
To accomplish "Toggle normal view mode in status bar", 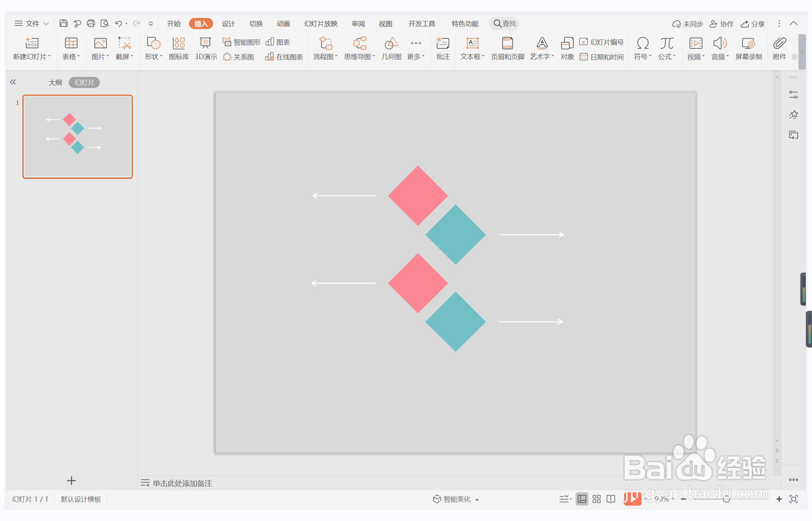I will (x=582, y=499).
